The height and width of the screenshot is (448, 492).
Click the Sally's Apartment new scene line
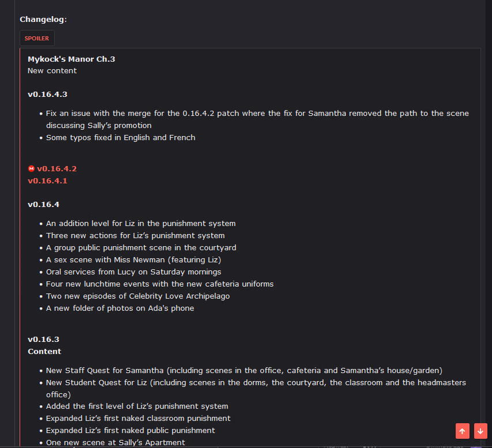[115, 443]
